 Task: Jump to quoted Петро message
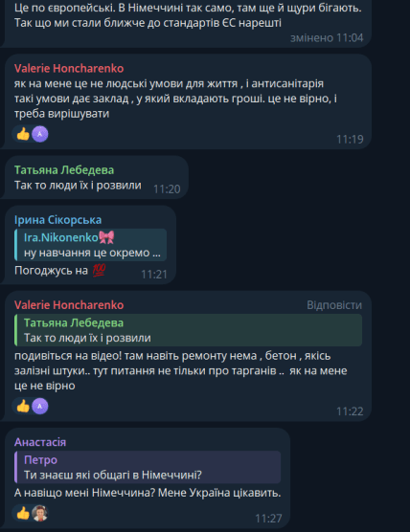(x=148, y=467)
